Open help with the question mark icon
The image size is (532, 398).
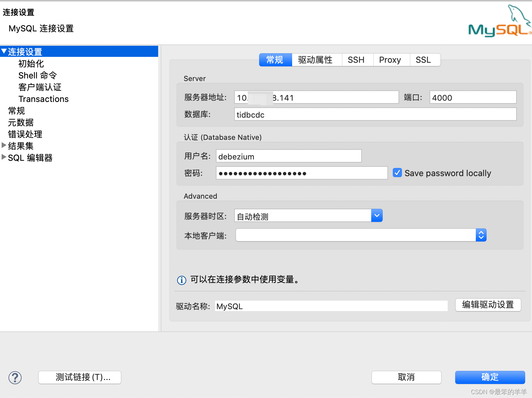pyautogui.click(x=15, y=378)
